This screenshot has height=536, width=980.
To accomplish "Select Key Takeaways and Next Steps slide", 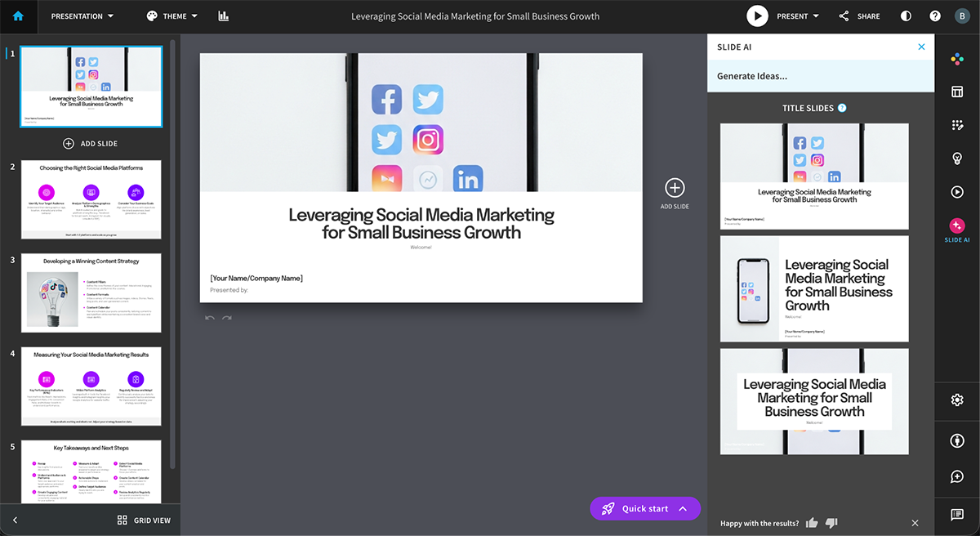I will tap(91, 472).
